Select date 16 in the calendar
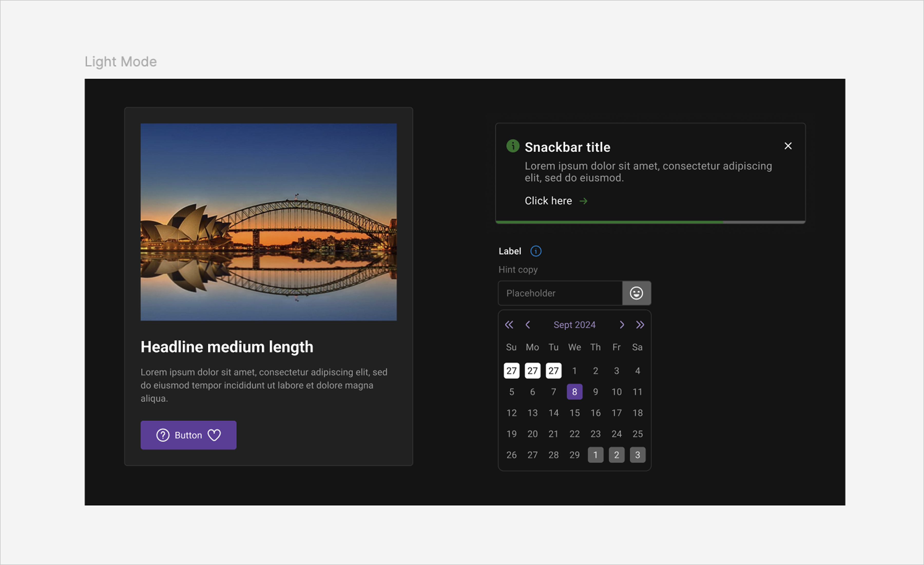This screenshot has width=924, height=565. pos(595,413)
